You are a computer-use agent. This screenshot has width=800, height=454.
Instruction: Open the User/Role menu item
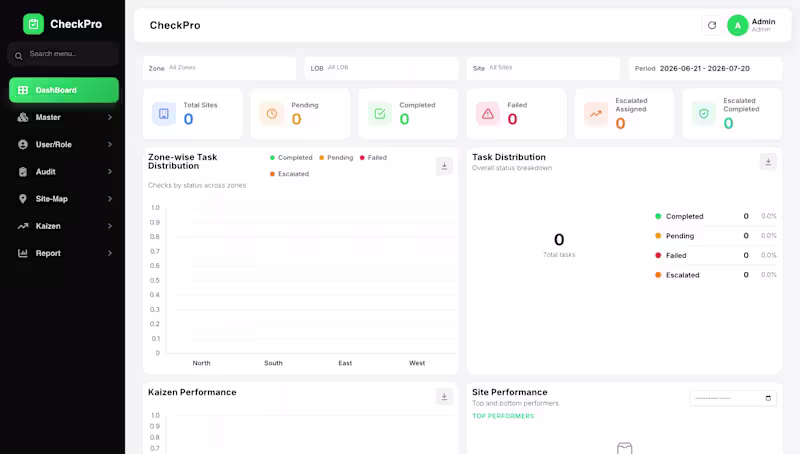coord(64,144)
